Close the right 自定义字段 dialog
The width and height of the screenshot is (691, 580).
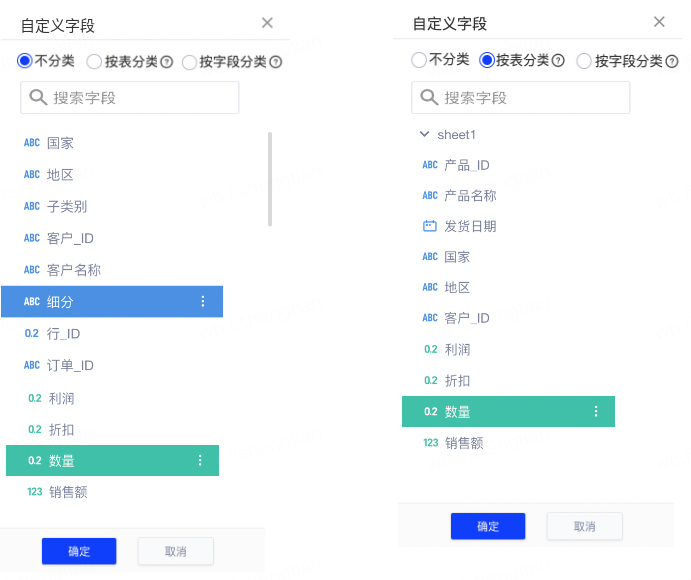(x=659, y=22)
